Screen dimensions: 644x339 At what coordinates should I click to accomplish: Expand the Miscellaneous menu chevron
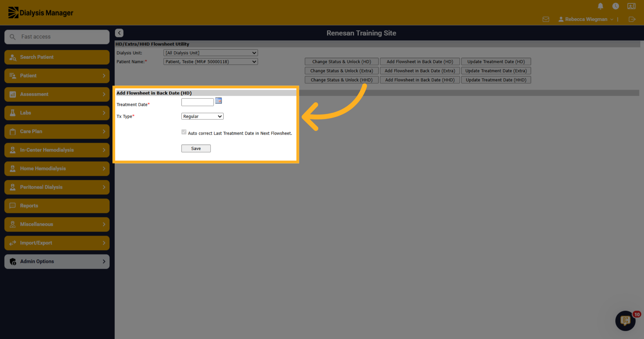[104, 224]
